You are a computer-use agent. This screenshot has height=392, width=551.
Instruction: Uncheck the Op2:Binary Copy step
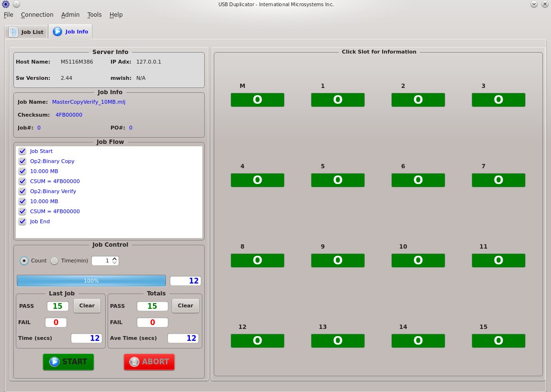point(22,161)
